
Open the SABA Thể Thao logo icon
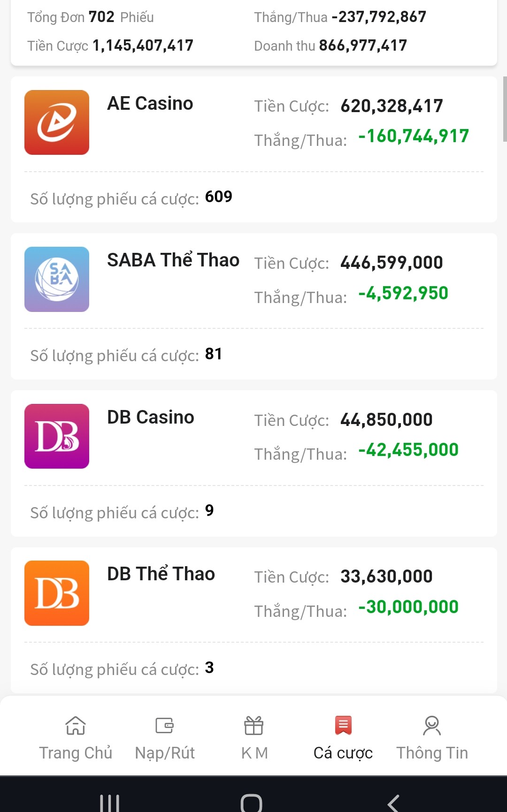(x=57, y=280)
